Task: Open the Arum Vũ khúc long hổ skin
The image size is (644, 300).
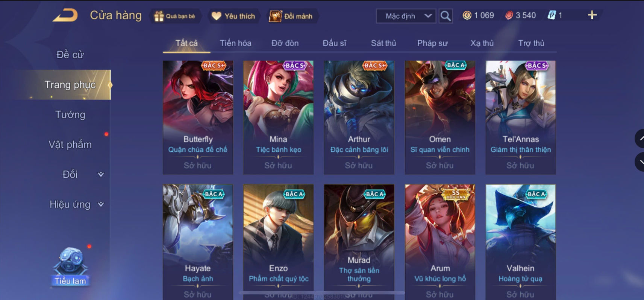Action: point(440,241)
